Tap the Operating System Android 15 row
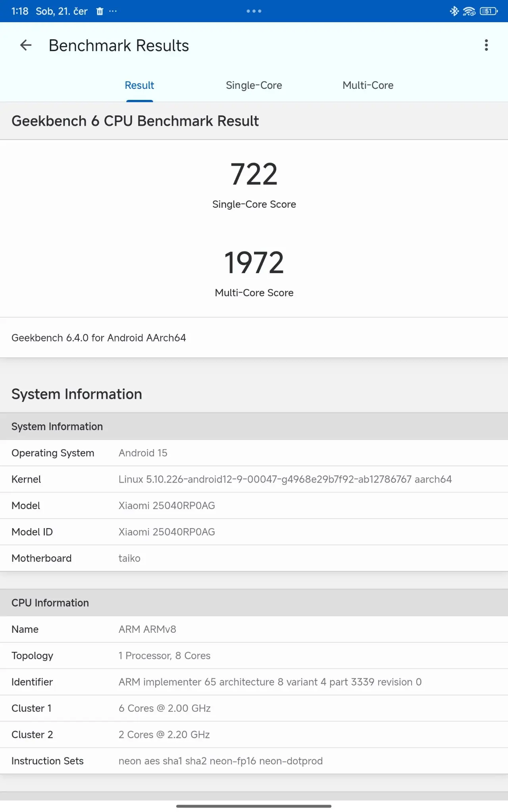Screen dimensions: 508x812 pos(254,453)
